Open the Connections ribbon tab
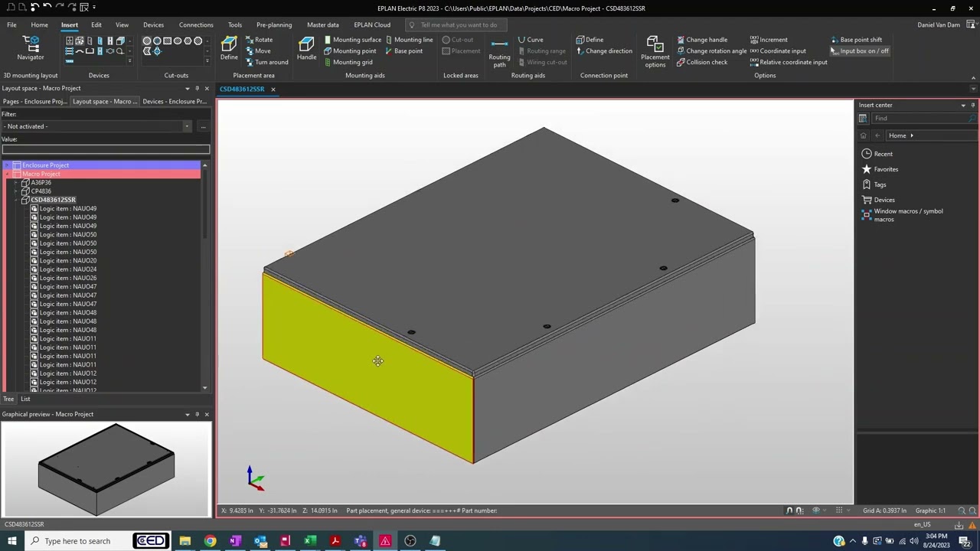The width and height of the screenshot is (980, 551). pyautogui.click(x=196, y=24)
